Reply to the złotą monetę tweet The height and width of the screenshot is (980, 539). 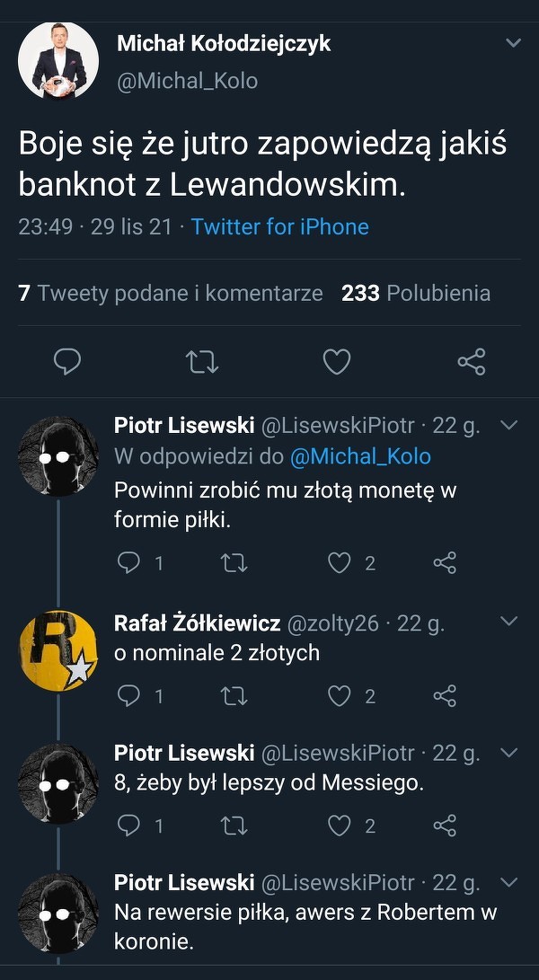(129, 562)
